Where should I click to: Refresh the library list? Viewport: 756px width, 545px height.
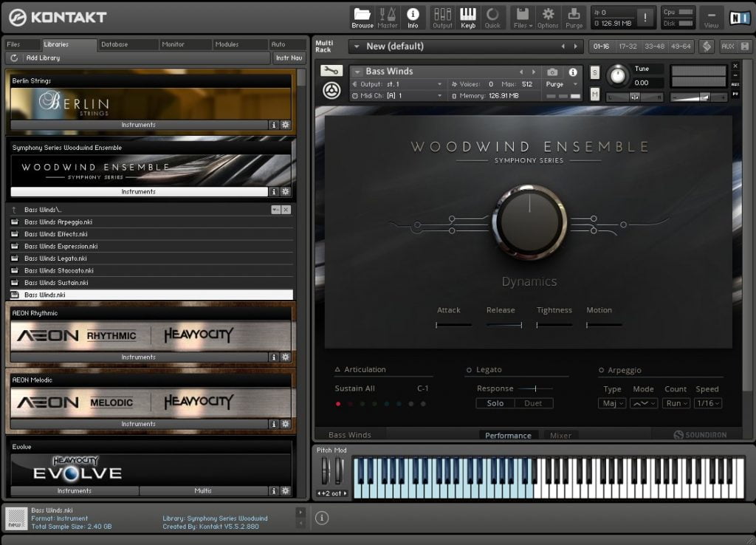point(14,58)
